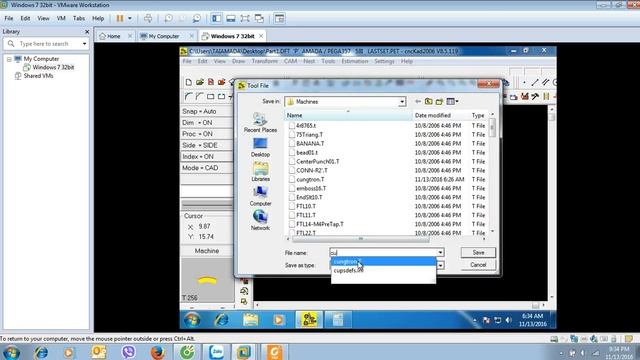Open the view menu icon in dialog
640x360 pixels.
coord(452,102)
